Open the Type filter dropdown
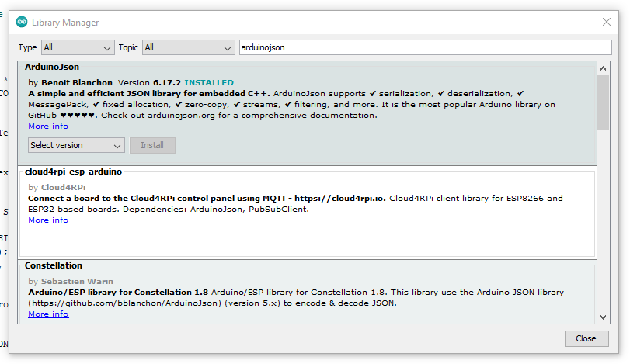 78,47
